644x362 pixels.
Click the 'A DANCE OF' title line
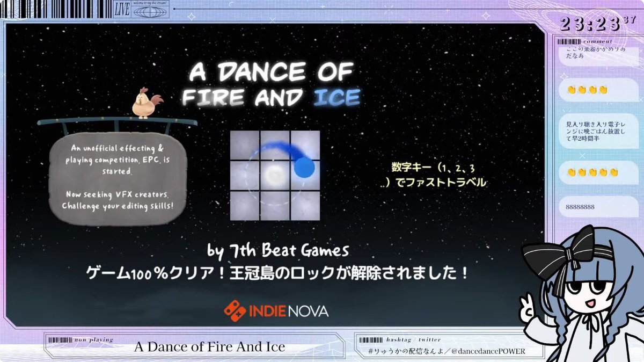[270, 71]
